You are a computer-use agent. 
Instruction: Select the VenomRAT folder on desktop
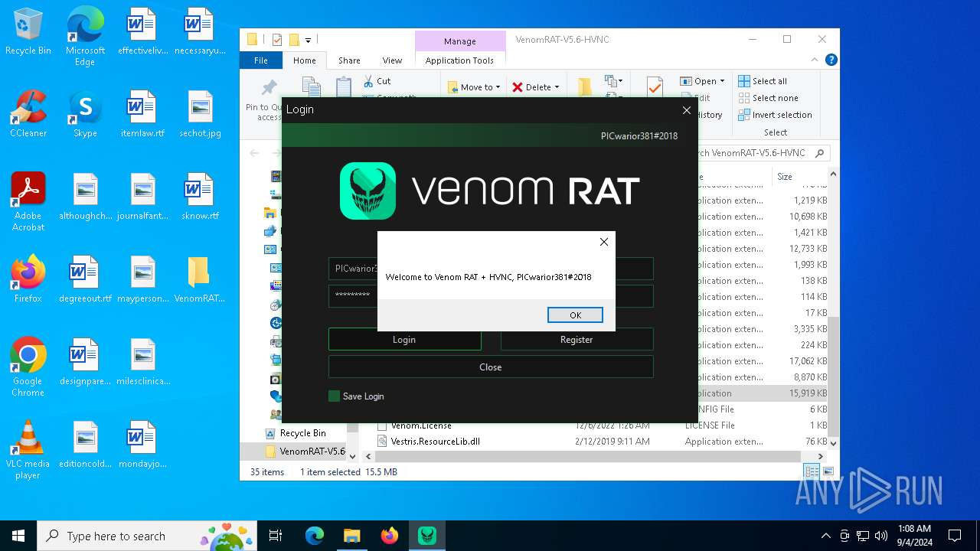point(198,280)
